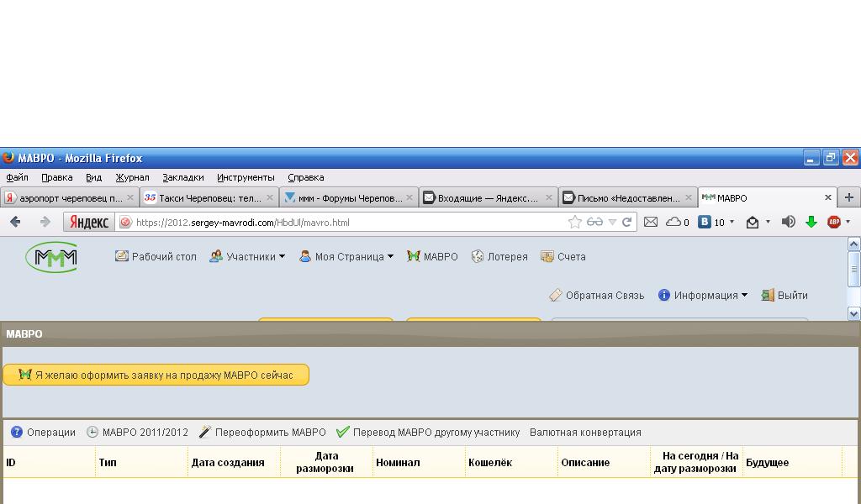Image resolution: width=861 pixels, height=504 pixels.
Task: Click the ID column header
Action: click(49, 462)
